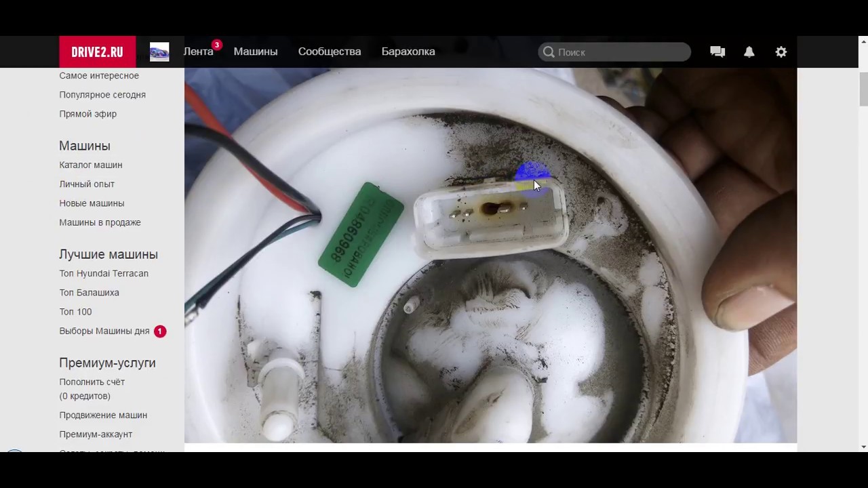Open the Премиум-аккаунт link

tap(96, 434)
